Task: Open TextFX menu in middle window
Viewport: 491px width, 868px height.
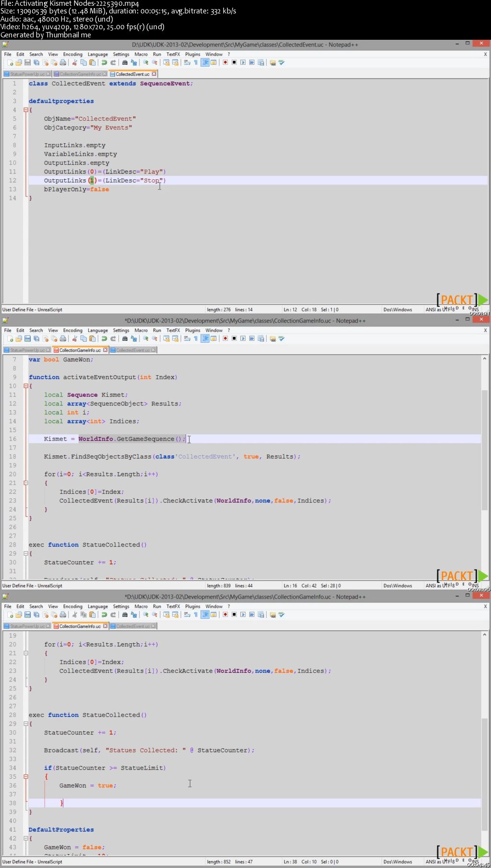Action: pos(173,330)
